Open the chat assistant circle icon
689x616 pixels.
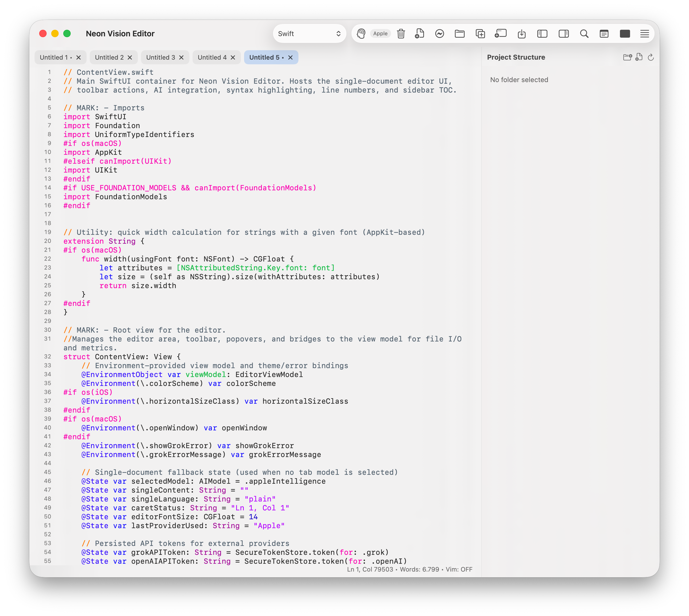tap(439, 33)
